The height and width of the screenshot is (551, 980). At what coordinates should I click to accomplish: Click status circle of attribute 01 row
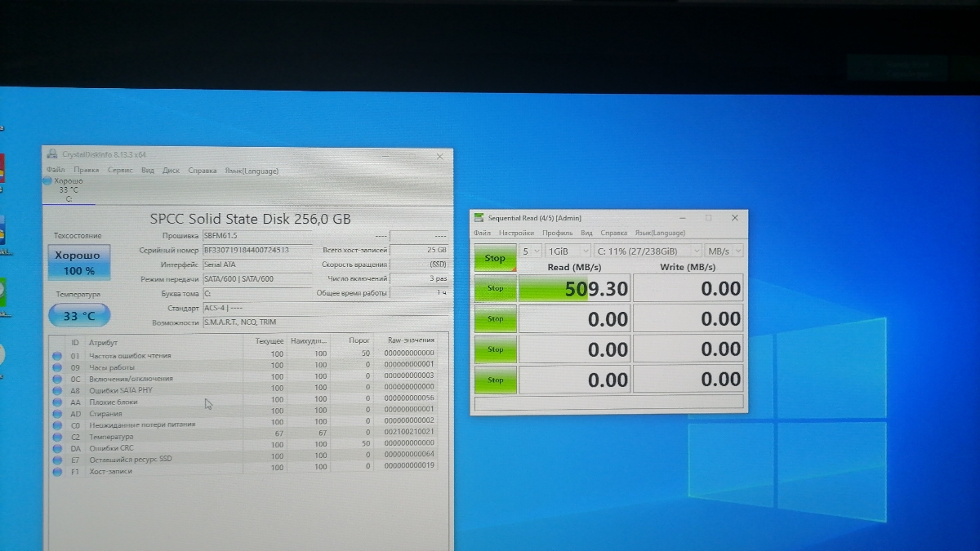pyautogui.click(x=57, y=356)
